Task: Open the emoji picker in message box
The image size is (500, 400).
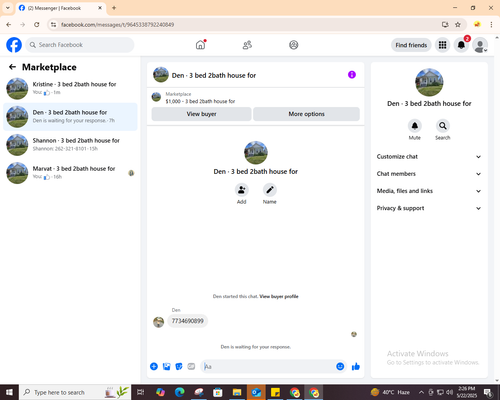Action: tap(340, 367)
